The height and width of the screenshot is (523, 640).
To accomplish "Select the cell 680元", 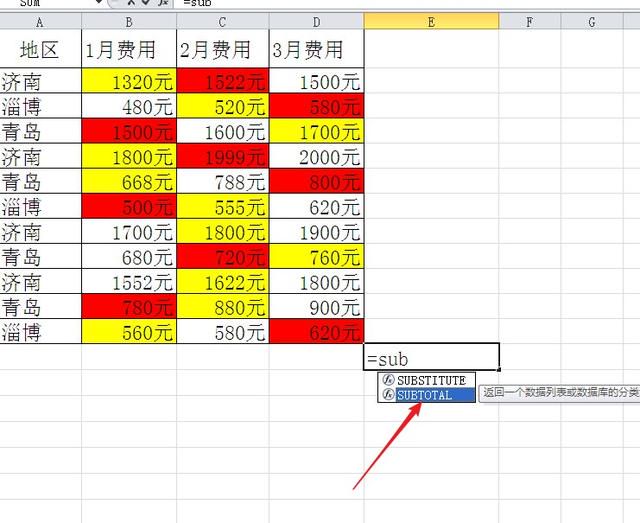I will [129, 256].
